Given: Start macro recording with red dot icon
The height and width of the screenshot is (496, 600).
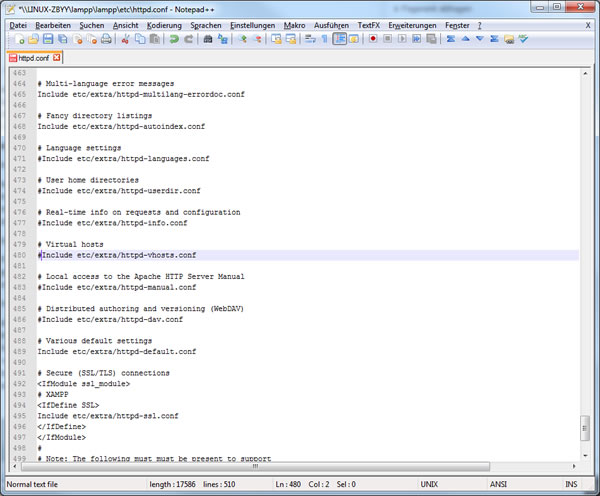Looking at the screenshot, I should click(x=372, y=40).
